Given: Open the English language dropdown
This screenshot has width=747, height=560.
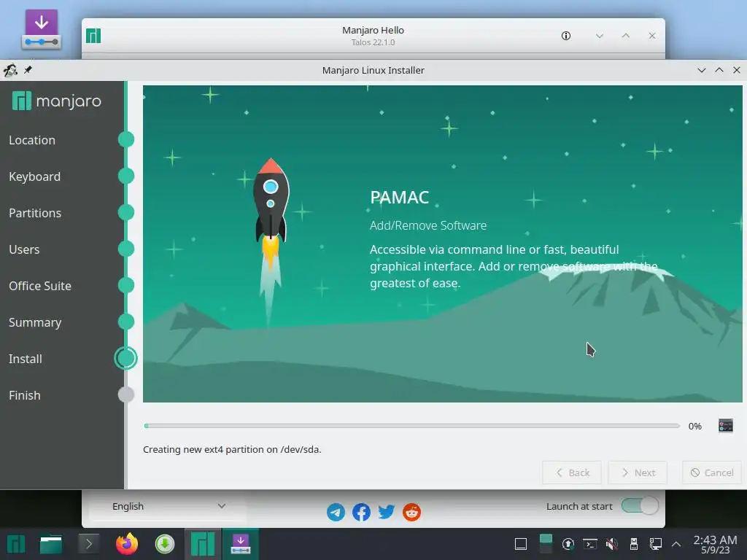Looking at the screenshot, I should [x=168, y=506].
